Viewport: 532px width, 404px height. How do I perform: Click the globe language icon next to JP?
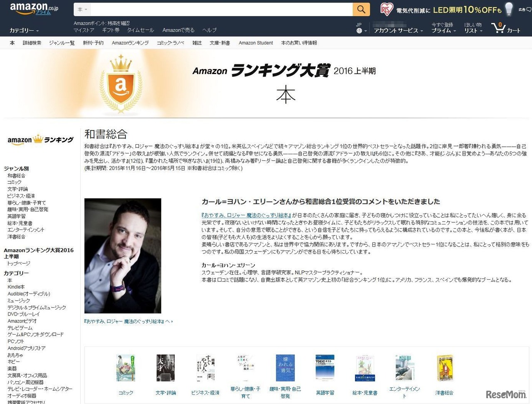point(359,30)
